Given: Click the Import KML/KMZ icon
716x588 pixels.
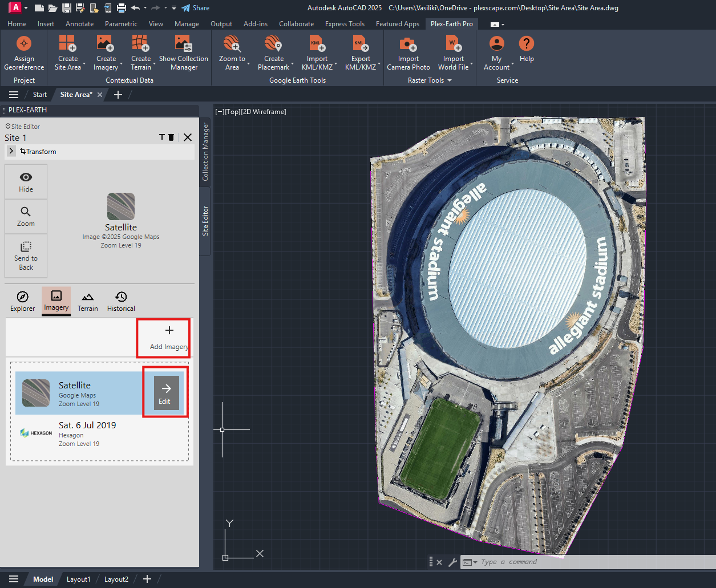Looking at the screenshot, I should coord(317,43).
